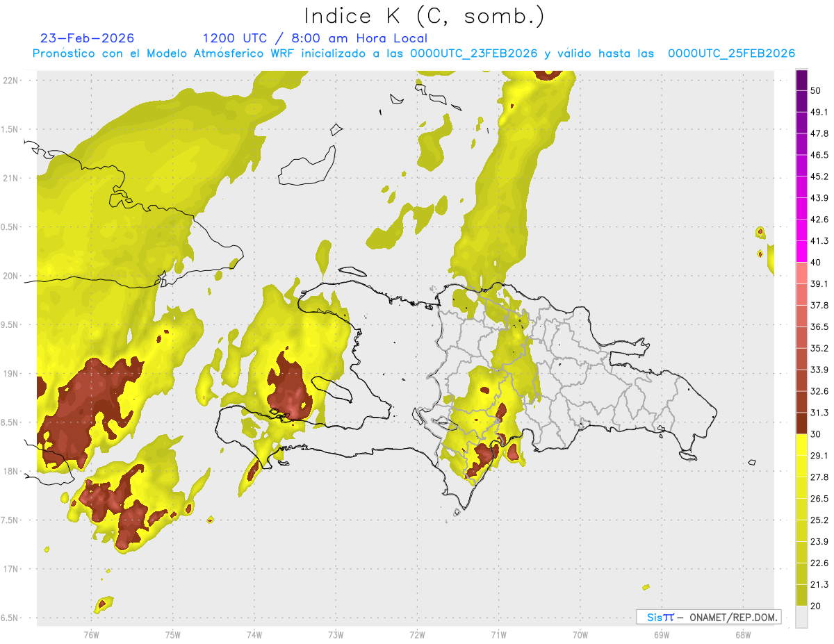
Task: Click the latitude axis label "20N"
Action: coord(10,276)
